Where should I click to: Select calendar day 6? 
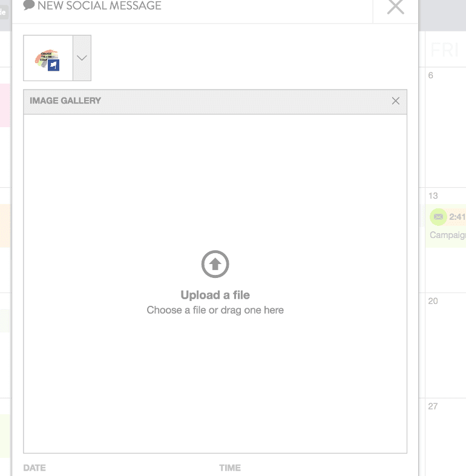(x=431, y=76)
